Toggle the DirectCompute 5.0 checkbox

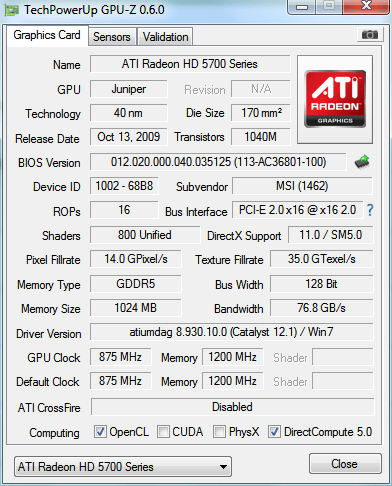click(274, 432)
